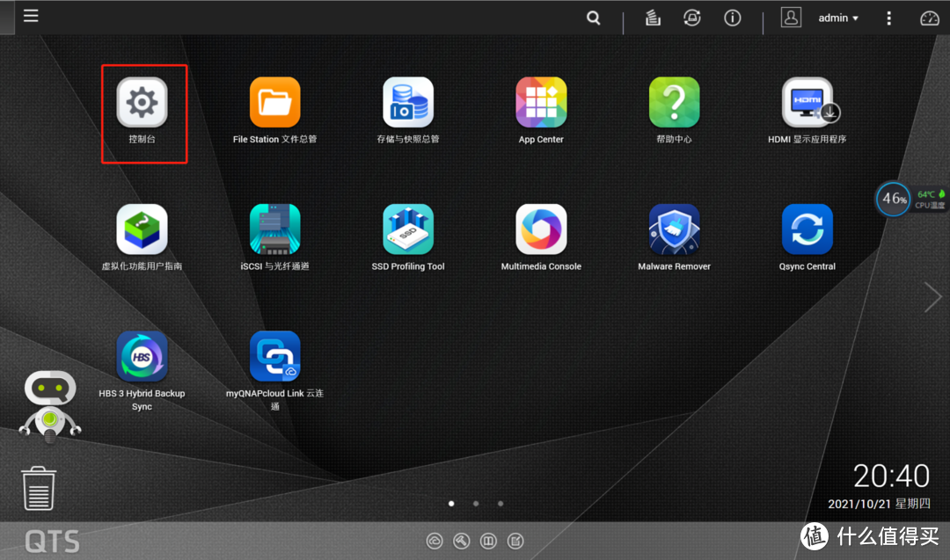Viewport: 950px width, 560px height.
Task: Select the first desktop page dot
Action: pos(451,504)
